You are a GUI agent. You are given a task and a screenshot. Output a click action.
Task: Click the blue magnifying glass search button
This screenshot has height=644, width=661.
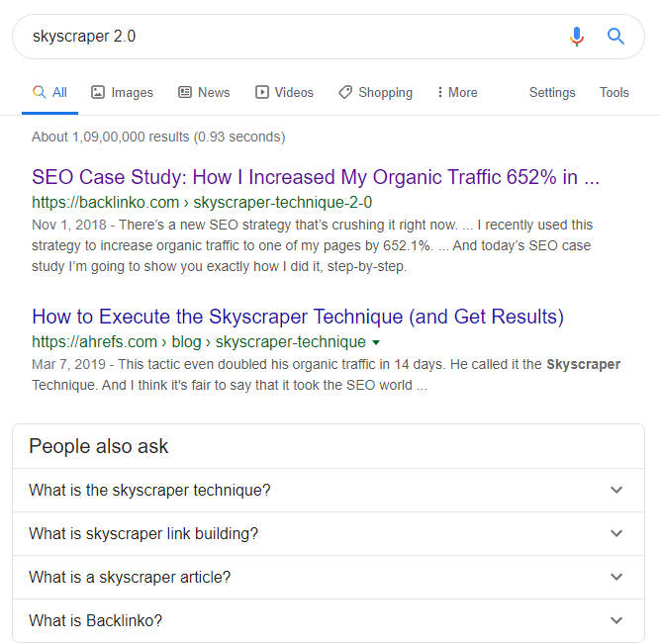click(615, 37)
